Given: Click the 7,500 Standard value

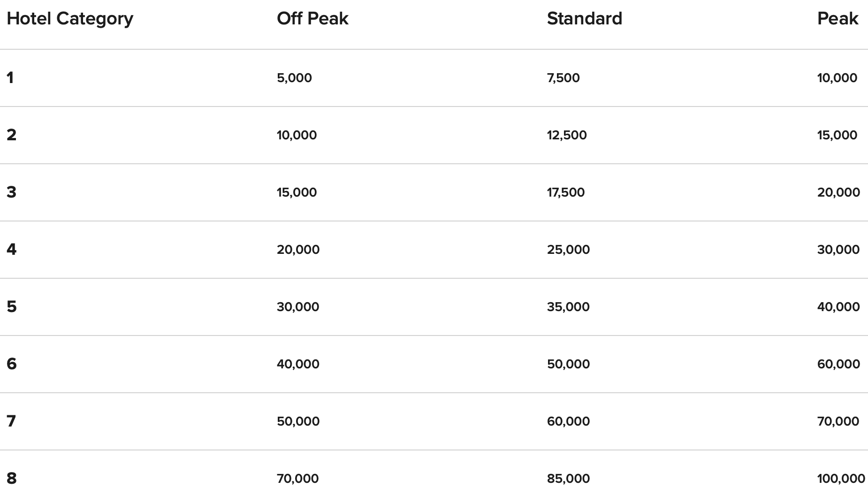Looking at the screenshot, I should 563,78.
